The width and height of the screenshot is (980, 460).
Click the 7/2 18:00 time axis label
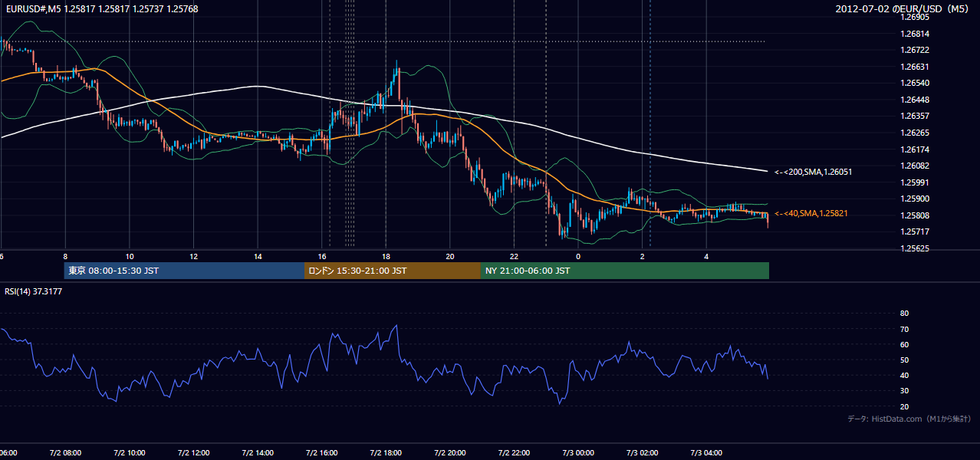pos(386,452)
